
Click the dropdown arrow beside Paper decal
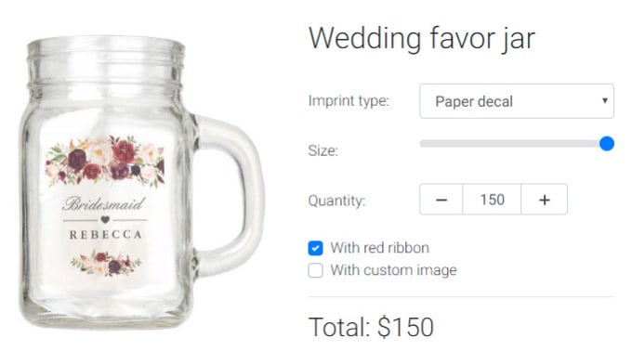coord(605,100)
